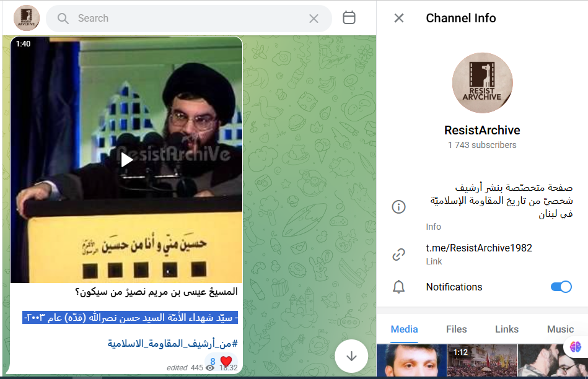
Task: Switch to the Files tab
Action: click(456, 329)
